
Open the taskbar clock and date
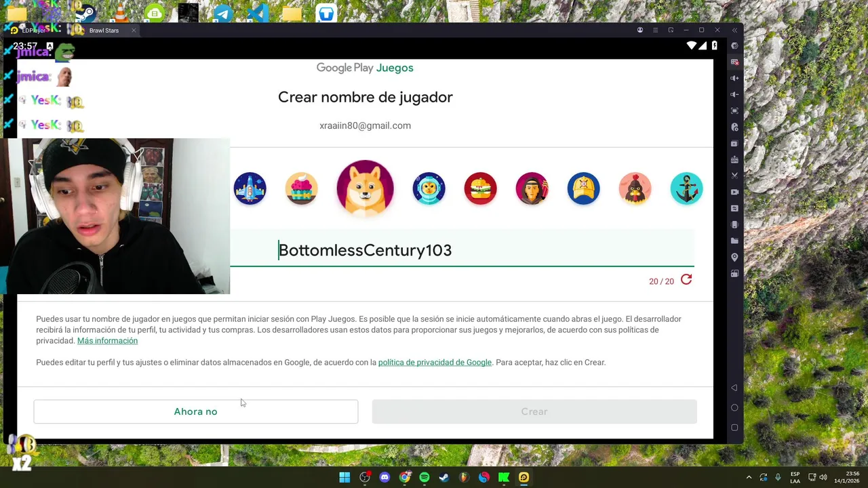tap(847, 477)
